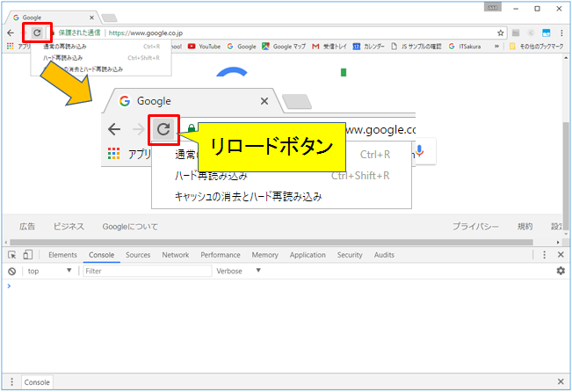The height and width of the screenshot is (392, 572).
Task: Click the page's horizontal scrollbar
Action: click(x=272, y=242)
